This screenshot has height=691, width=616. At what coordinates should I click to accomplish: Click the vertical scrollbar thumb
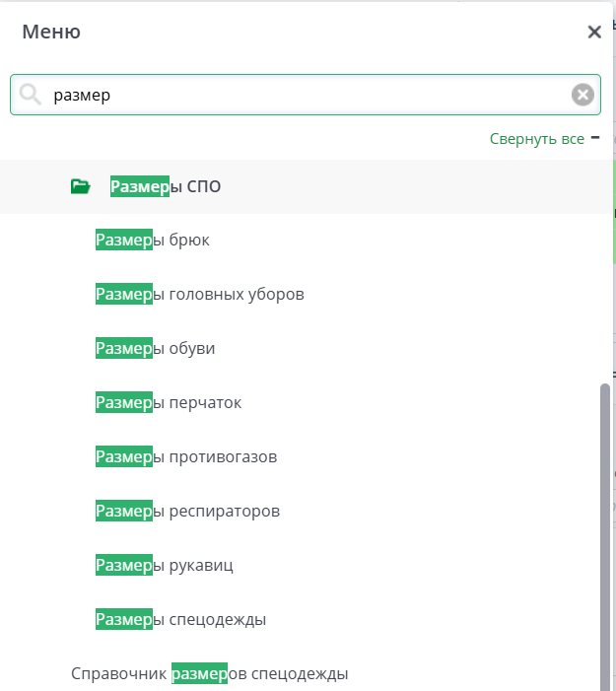point(605,532)
